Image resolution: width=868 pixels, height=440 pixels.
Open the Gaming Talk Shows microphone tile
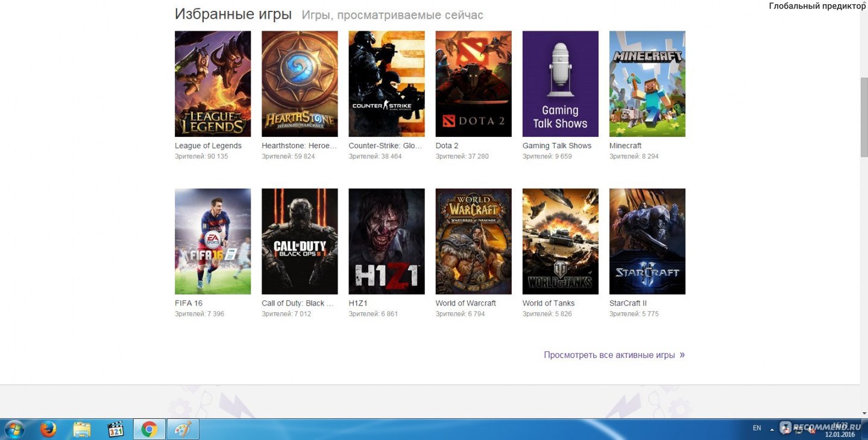(x=560, y=84)
